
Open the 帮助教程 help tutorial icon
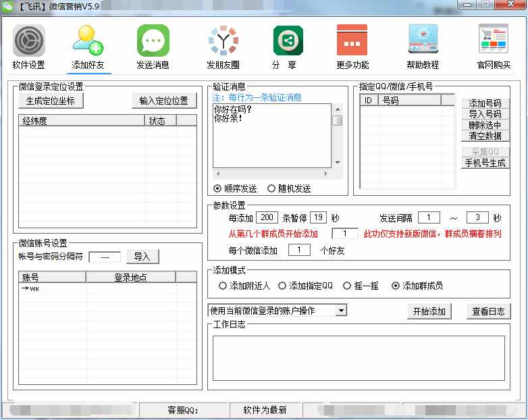(423, 39)
